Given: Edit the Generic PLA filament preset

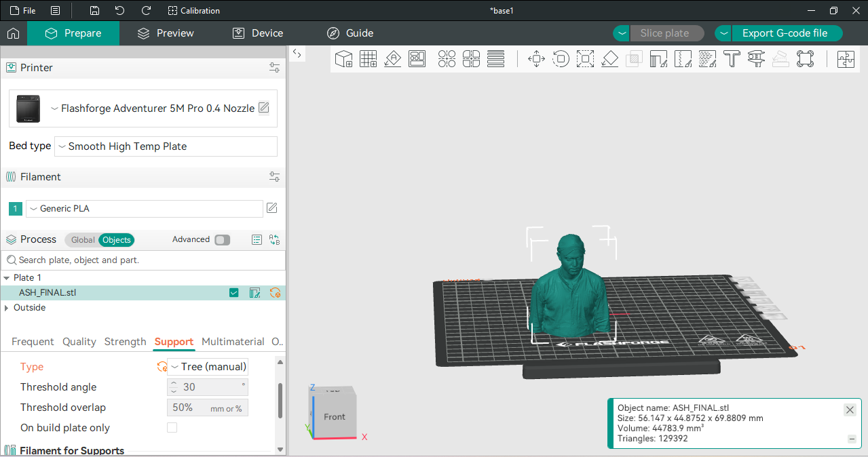Looking at the screenshot, I should [271, 208].
